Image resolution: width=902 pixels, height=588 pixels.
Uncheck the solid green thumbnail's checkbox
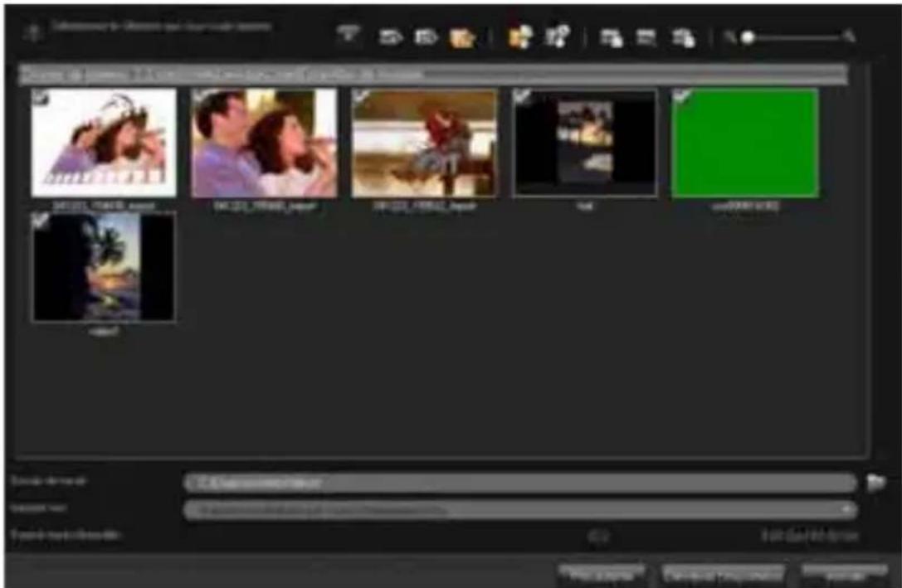pos(681,97)
